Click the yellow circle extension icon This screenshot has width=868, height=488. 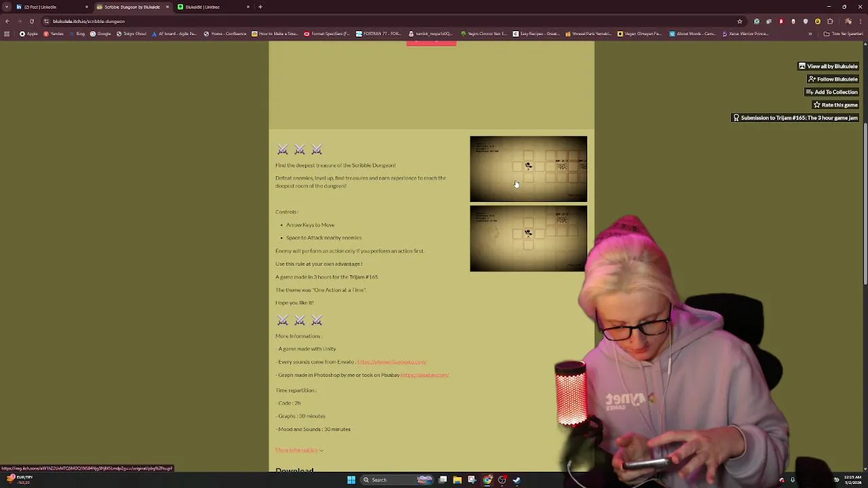(x=818, y=21)
